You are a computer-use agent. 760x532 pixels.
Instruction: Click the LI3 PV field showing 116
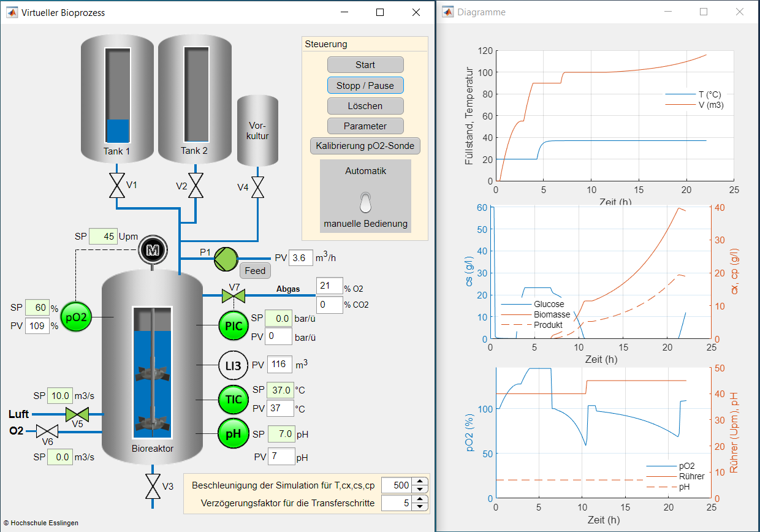tap(278, 365)
